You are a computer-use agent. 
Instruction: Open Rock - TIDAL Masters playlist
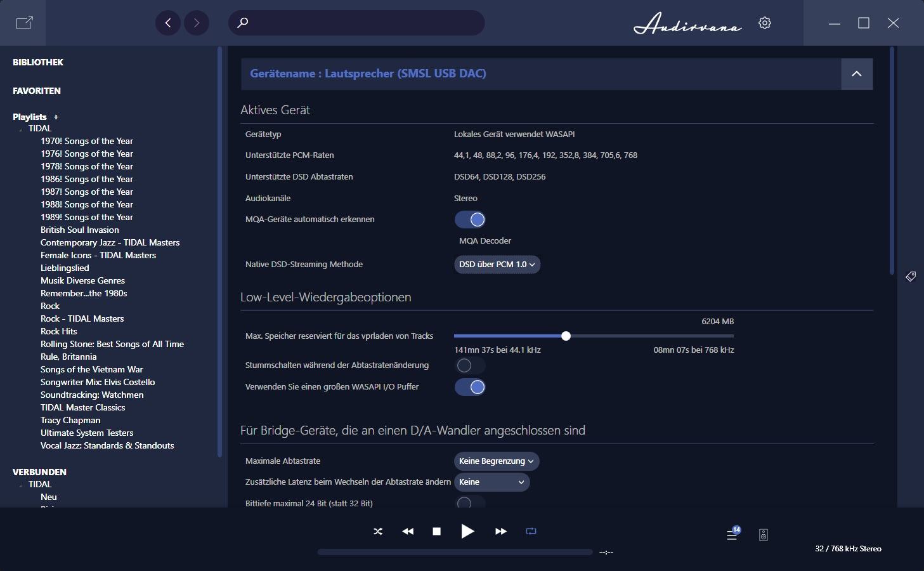pyautogui.click(x=82, y=318)
